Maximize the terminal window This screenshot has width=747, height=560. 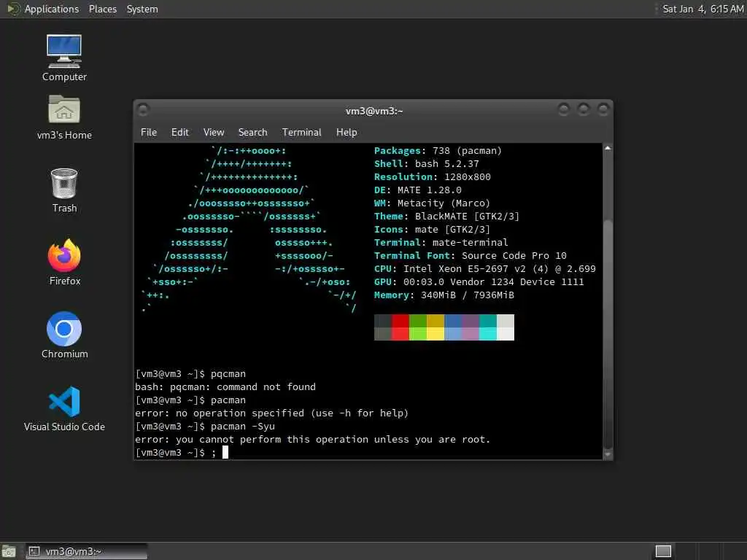(x=584, y=110)
